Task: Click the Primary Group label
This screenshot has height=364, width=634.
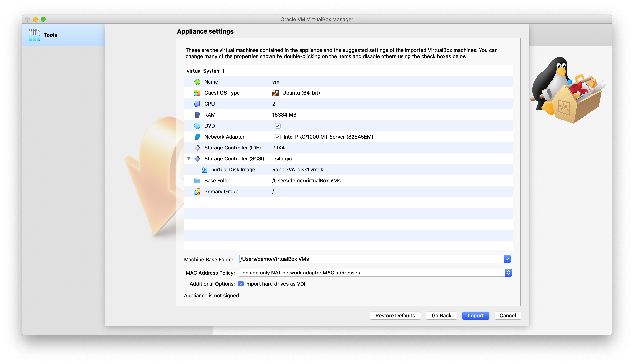Action: pyautogui.click(x=221, y=192)
